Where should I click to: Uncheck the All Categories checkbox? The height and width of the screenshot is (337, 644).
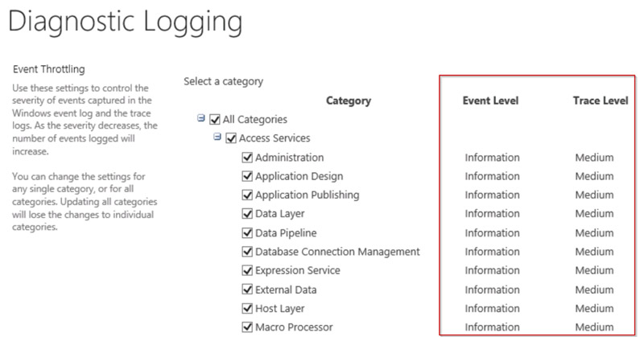(x=215, y=120)
